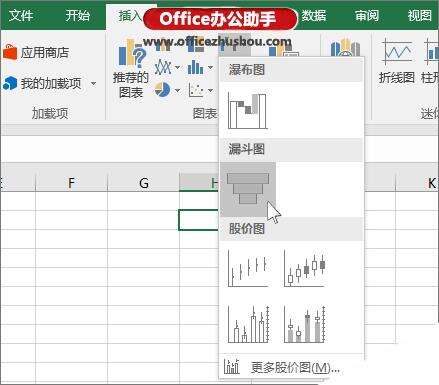The image size is (439, 385).
Task: Expand the scatter chart dropdown arrow
Action: pyautogui.click(x=210, y=90)
